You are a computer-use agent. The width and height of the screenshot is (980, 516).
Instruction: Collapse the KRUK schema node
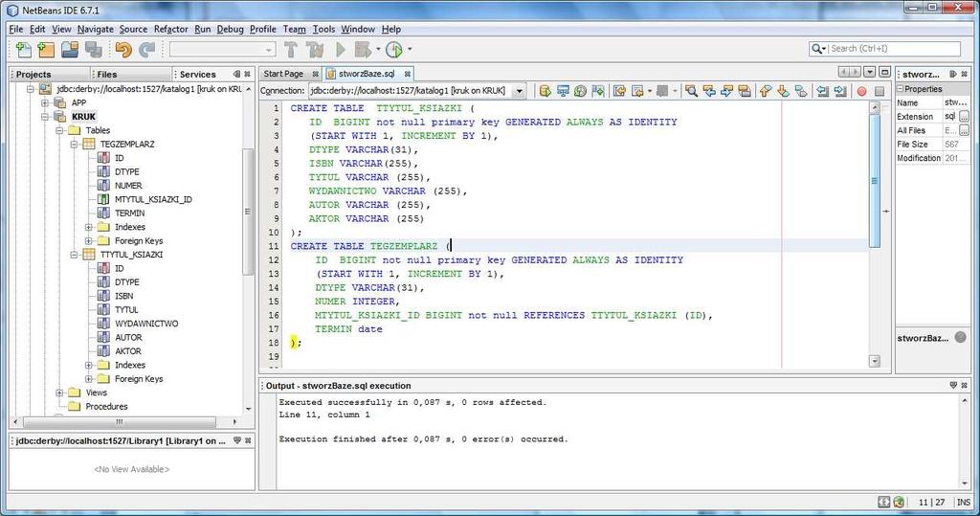click(45, 117)
